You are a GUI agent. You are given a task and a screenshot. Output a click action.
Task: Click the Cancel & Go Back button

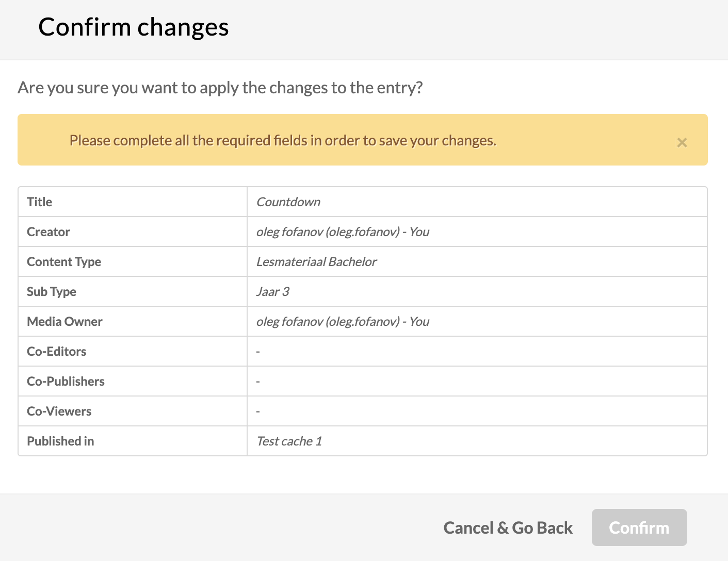(508, 527)
